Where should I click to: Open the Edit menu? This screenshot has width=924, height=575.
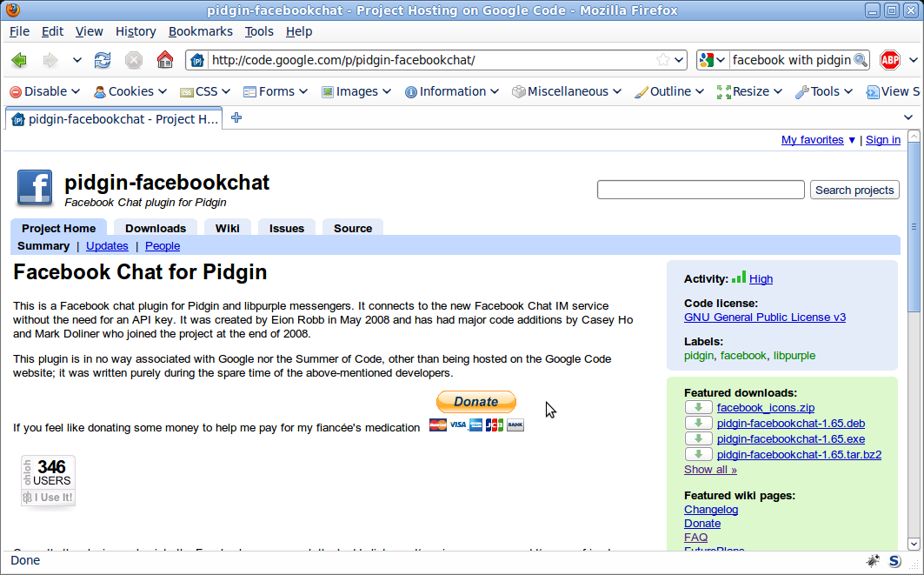coord(52,31)
